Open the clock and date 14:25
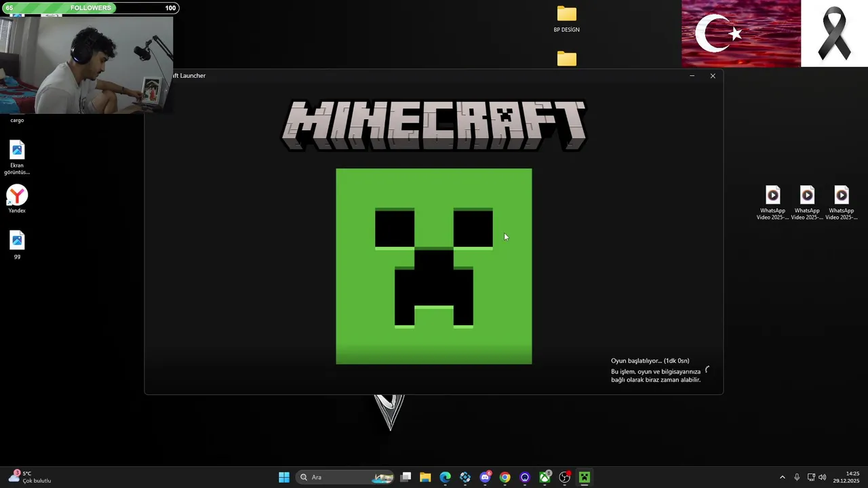The height and width of the screenshot is (488, 868). click(x=846, y=477)
